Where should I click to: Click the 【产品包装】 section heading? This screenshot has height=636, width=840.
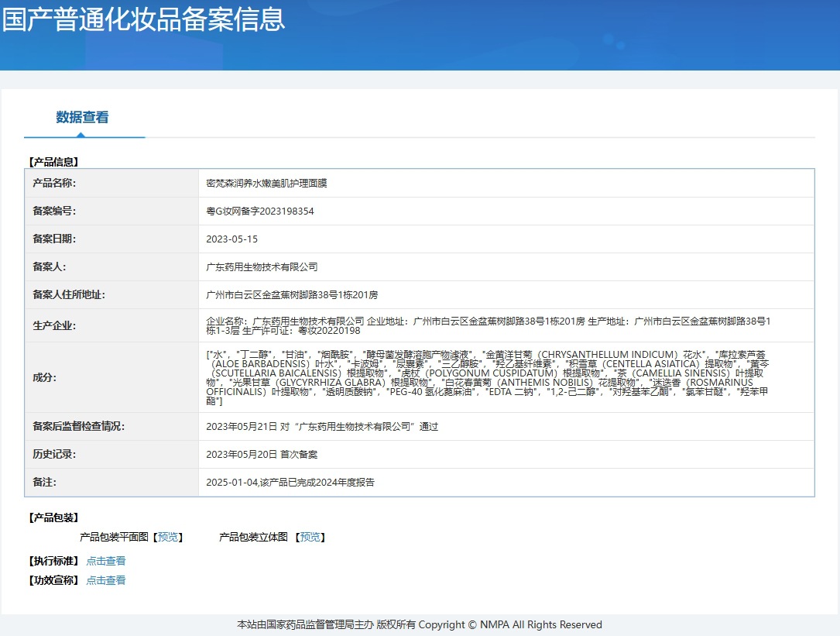pyautogui.click(x=53, y=517)
